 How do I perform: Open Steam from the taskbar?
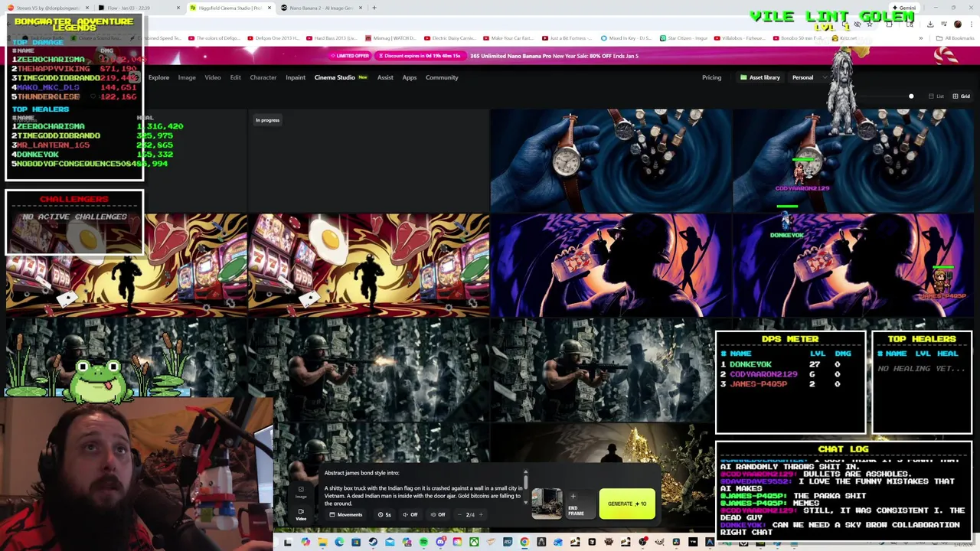(x=373, y=542)
